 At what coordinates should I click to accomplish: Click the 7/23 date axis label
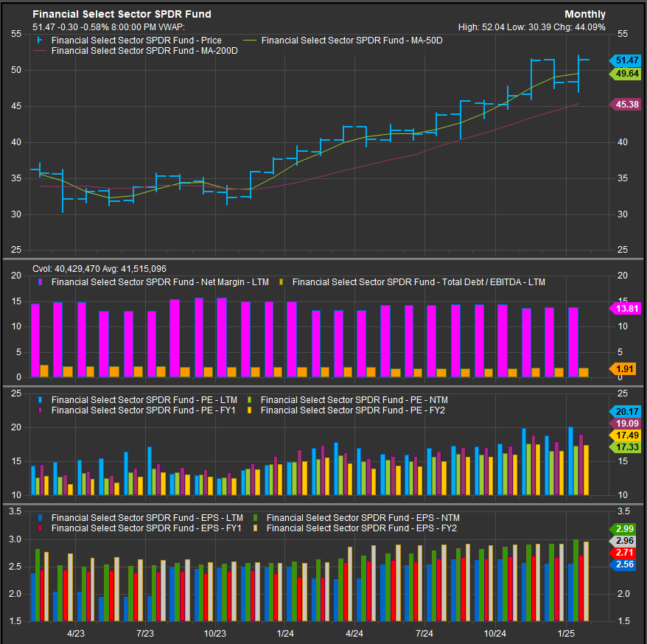145,634
